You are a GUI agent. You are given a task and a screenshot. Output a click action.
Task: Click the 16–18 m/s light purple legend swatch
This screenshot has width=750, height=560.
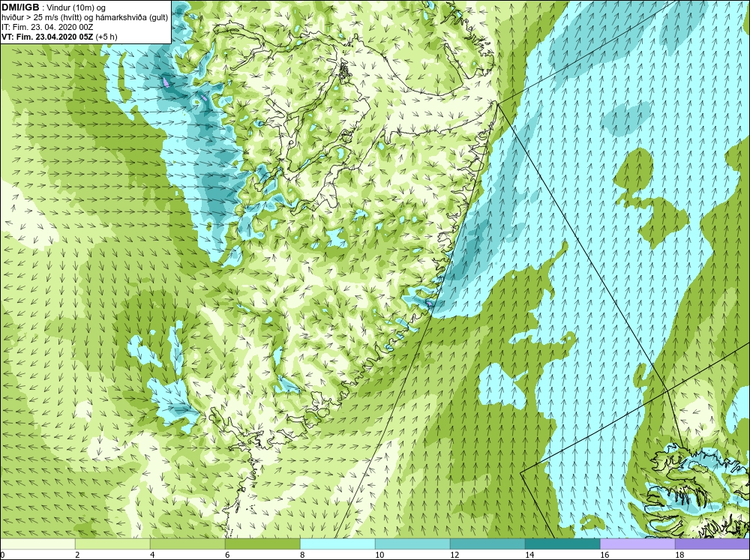637,544
